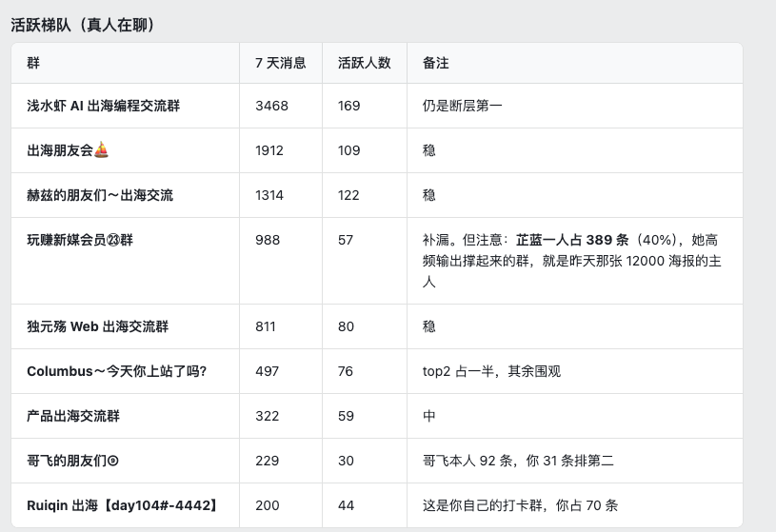Select group name 独元殇 Web 出海交流群
The image size is (776, 532).
(97, 326)
